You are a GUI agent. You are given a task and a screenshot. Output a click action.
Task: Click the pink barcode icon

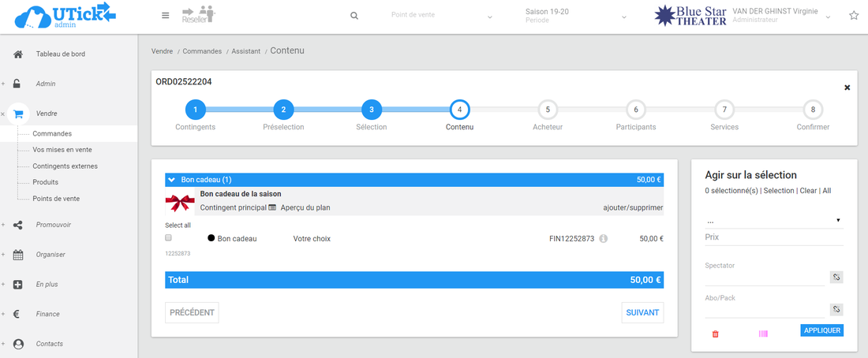pos(763,334)
